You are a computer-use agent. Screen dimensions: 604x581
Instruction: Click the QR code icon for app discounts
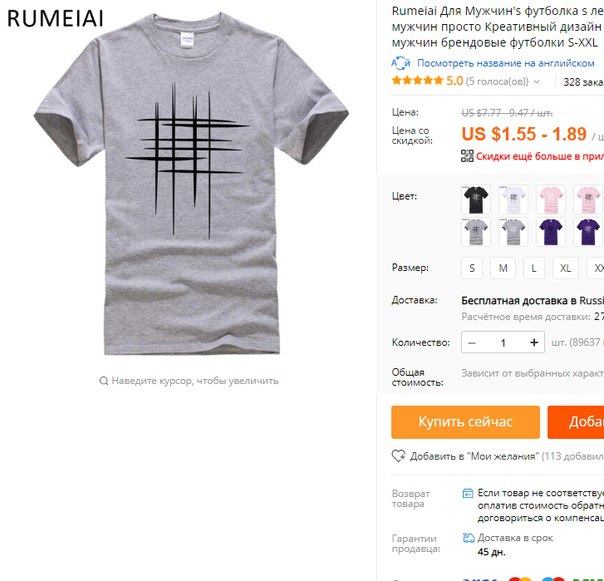pos(467,156)
